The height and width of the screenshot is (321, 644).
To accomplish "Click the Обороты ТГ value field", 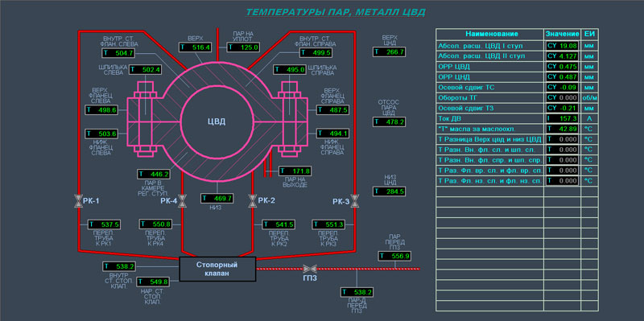I will click(562, 97).
